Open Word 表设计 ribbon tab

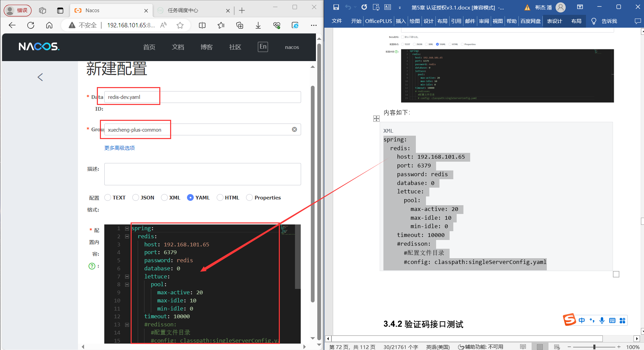click(555, 21)
